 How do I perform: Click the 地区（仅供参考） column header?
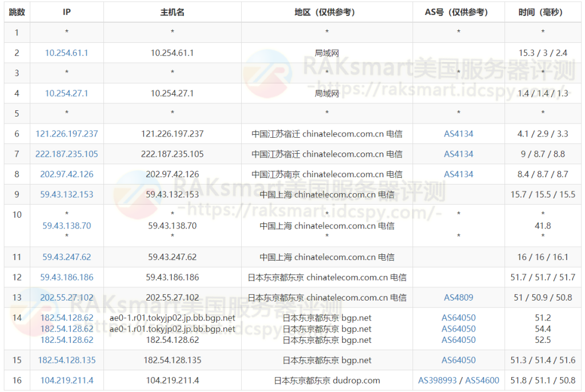point(326,12)
